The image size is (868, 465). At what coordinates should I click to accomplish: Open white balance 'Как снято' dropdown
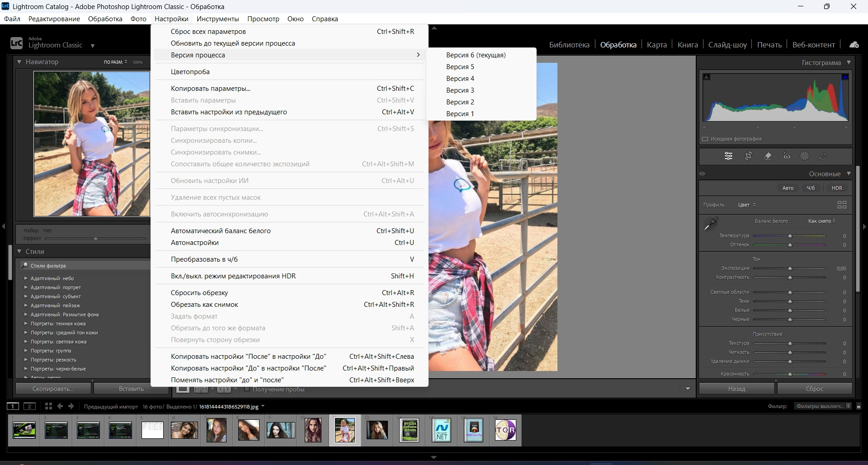click(x=822, y=221)
